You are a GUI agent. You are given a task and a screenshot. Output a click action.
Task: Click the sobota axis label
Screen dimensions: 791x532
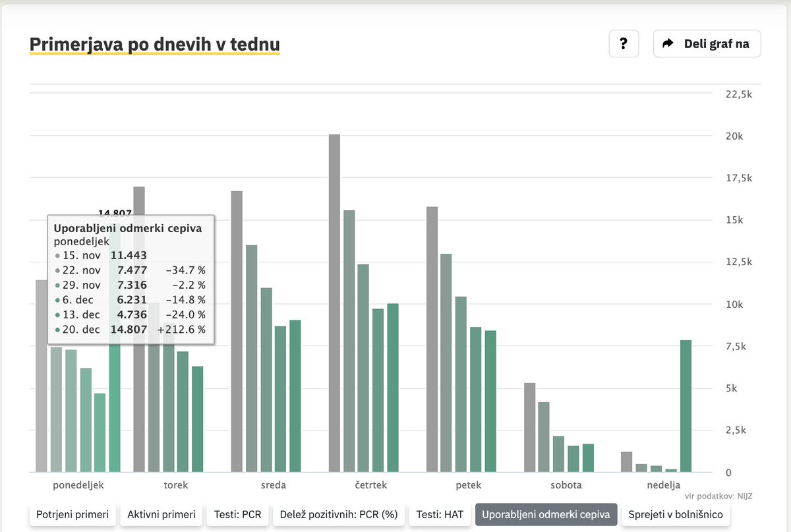pyautogui.click(x=566, y=485)
